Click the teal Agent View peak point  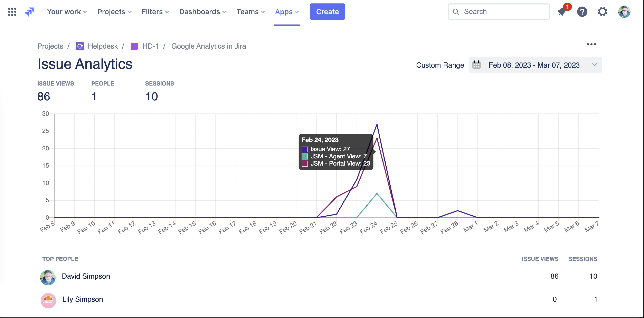coord(377,193)
